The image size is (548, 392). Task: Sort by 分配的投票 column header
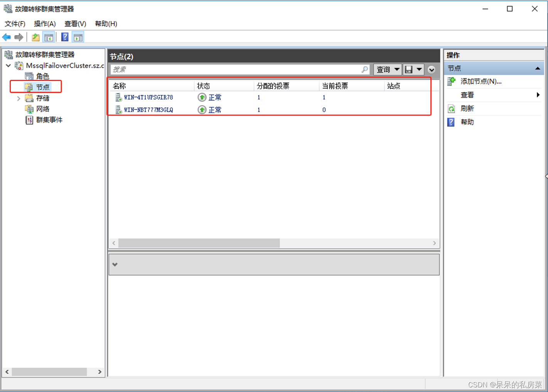click(273, 86)
